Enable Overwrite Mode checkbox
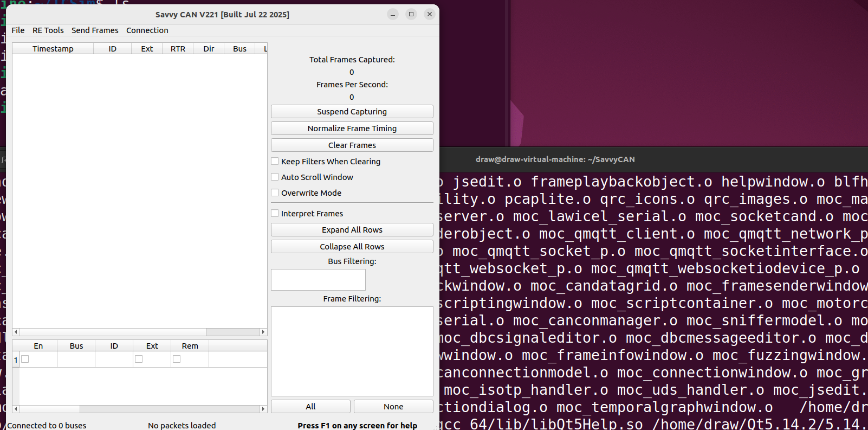Image resolution: width=868 pixels, height=430 pixels. tap(275, 193)
